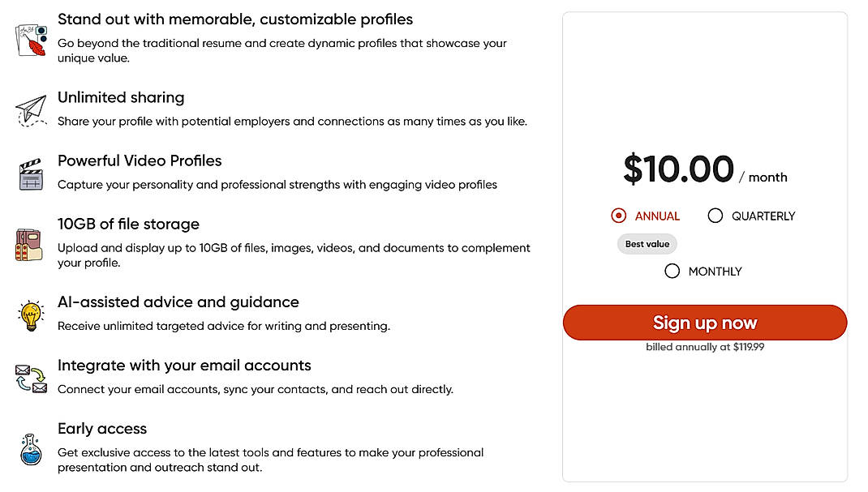Select the QUARTERLY billing option
The width and height of the screenshot is (868, 492).
pyautogui.click(x=715, y=216)
